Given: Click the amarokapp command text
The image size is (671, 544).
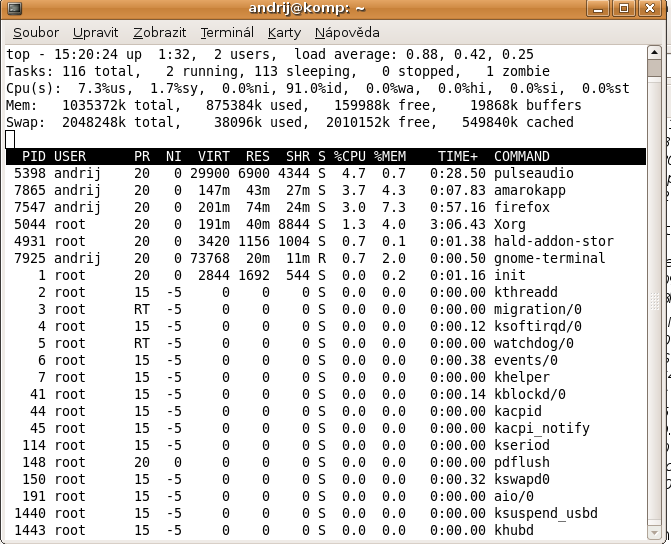Looking at the screenshot, I should [530, 190].
